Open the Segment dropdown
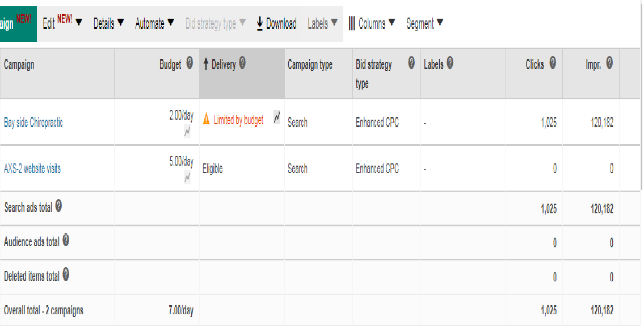Viewport: 644px width, 329px height. (x=424, y=23)
